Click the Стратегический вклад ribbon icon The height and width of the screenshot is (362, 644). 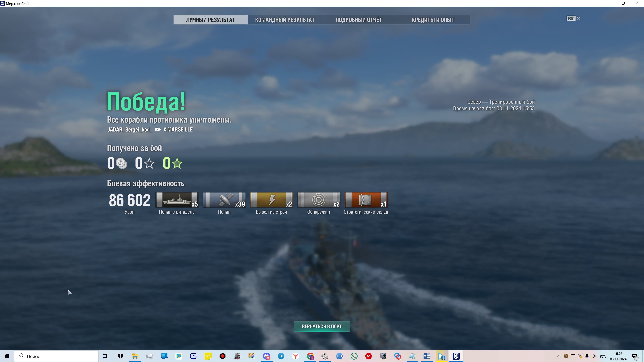366,200
